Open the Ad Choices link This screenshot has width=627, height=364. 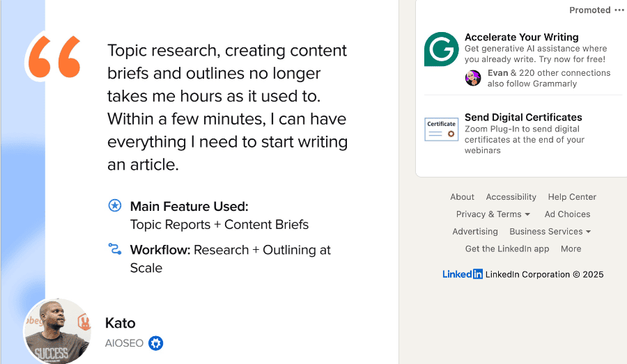tap(567, 214)
